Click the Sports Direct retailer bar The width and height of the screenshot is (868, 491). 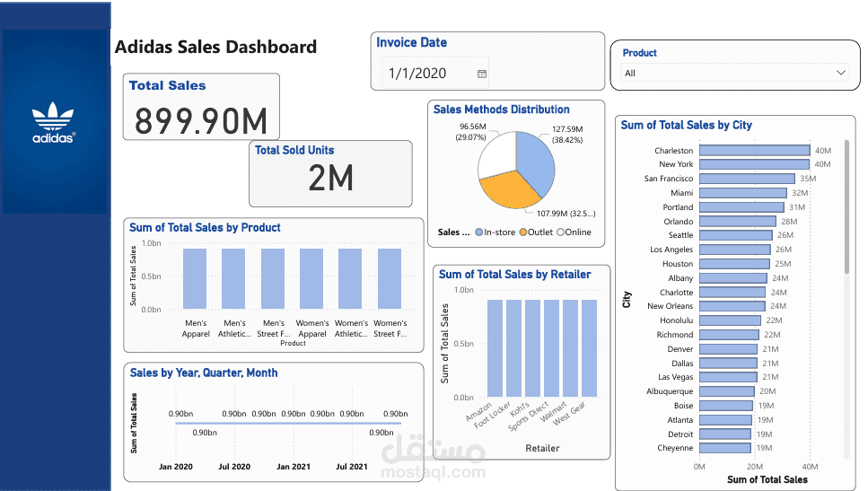tap(551, 348)
